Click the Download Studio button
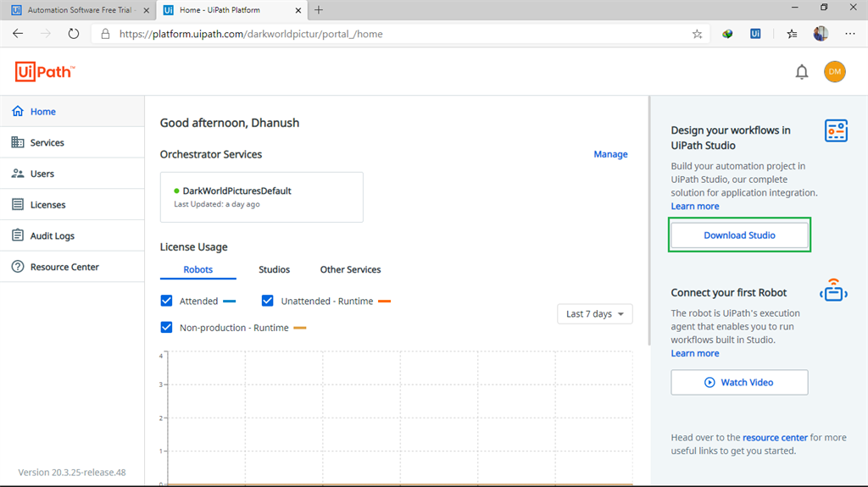 [x=739, y=235]
